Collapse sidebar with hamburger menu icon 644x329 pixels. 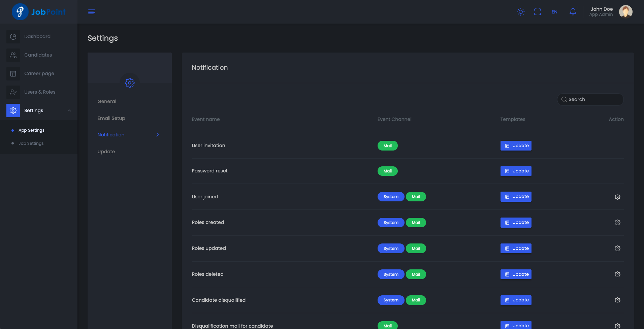click(x=91, y=12)
